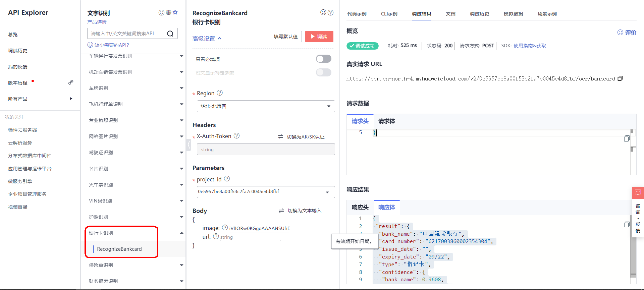Viewport: 644px width, 290px height.
Task: Click the red consultation chat icon
Action: (x=638, y=192)
